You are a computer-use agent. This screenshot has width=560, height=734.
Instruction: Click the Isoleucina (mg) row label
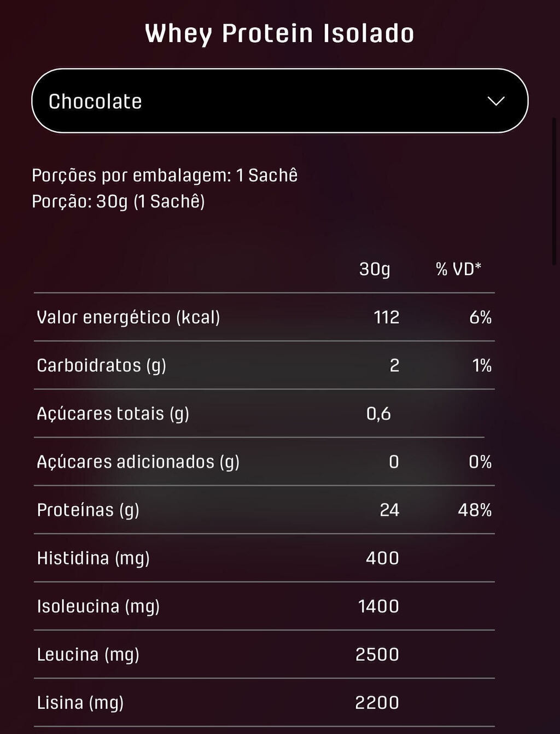[x=98, y=606]
